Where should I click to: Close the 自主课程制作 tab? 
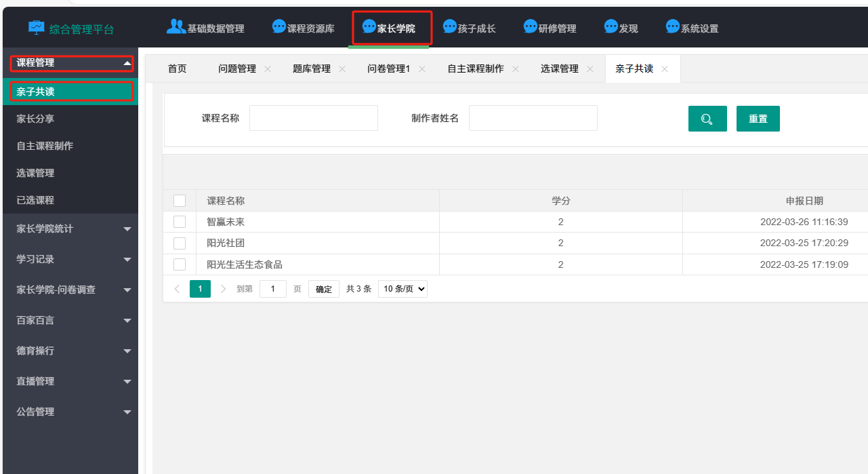pyautogui.click(x=516, y=69)
